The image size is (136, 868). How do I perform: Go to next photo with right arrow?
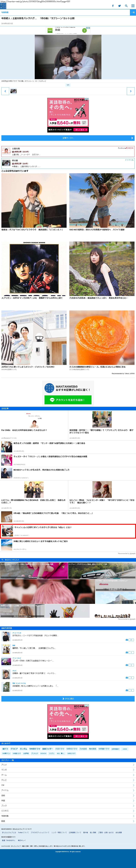(x=131, y=91)
